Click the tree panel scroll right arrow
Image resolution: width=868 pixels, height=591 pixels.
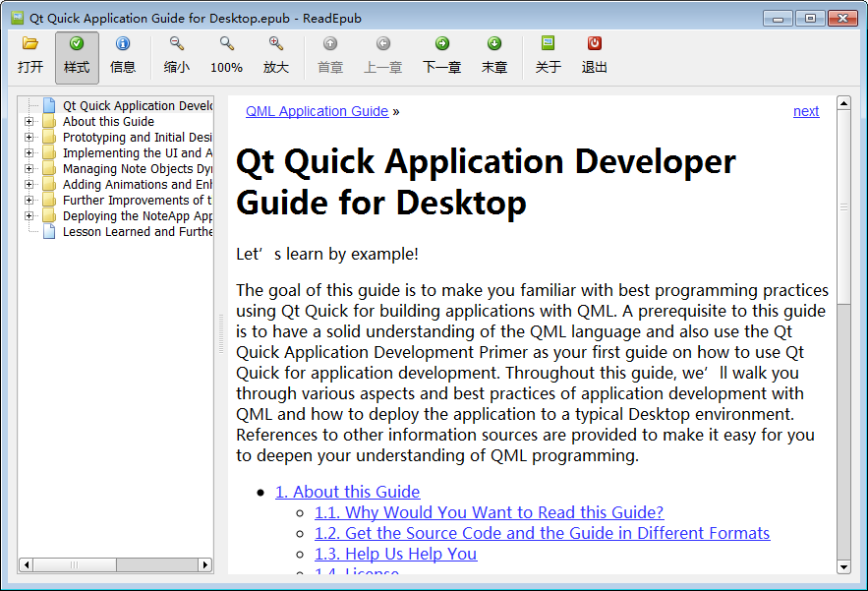coord(205,565)
